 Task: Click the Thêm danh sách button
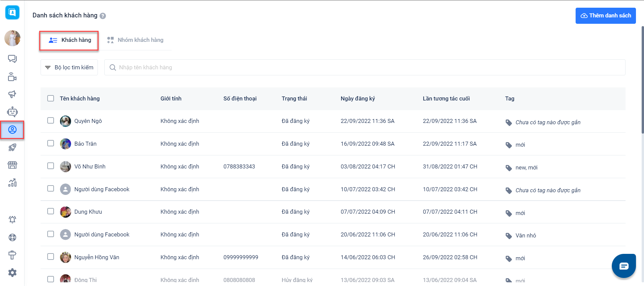tap(605, 16)
